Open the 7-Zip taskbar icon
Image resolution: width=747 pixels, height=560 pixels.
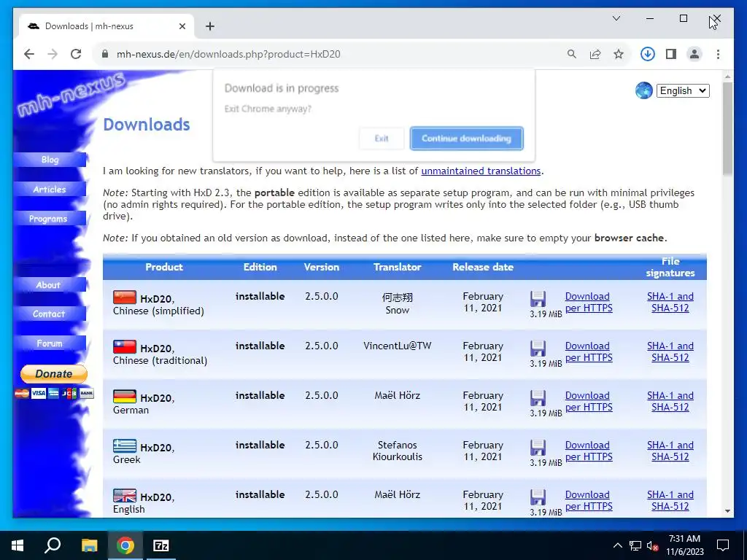(x=161, y=545)
